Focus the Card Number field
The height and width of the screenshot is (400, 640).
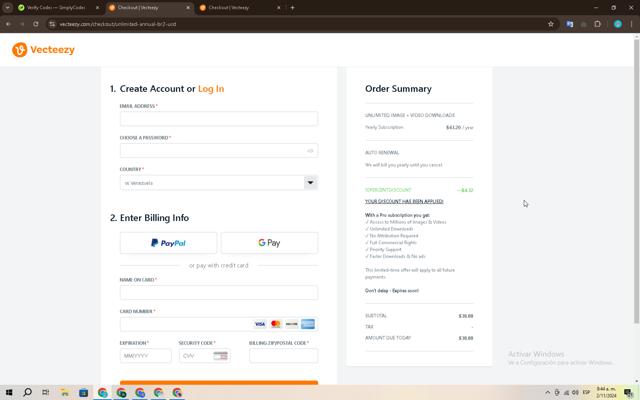219,324
